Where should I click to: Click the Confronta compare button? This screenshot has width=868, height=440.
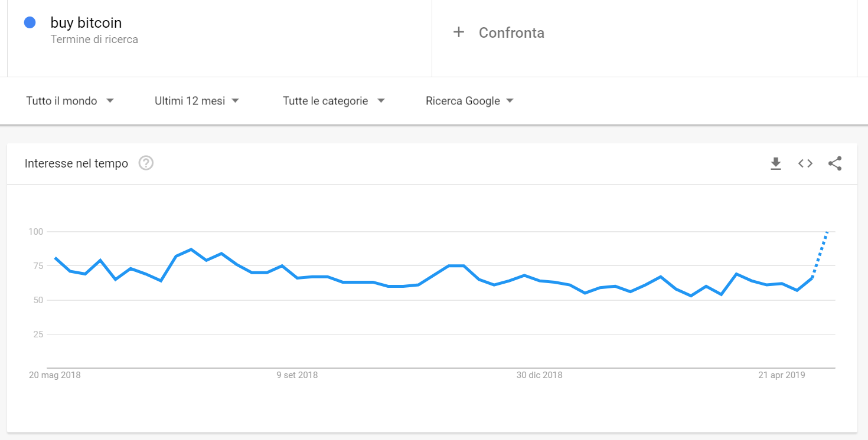(511, 33)
